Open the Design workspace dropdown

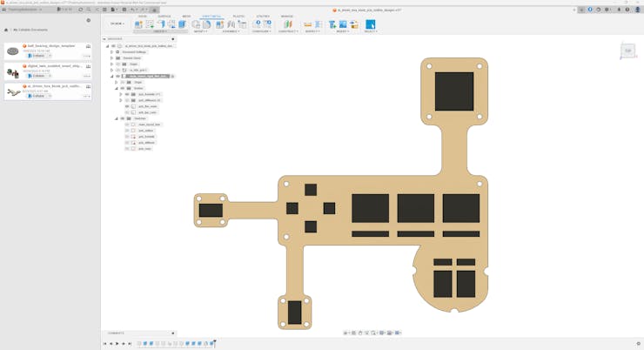click(x=117, y=24)
